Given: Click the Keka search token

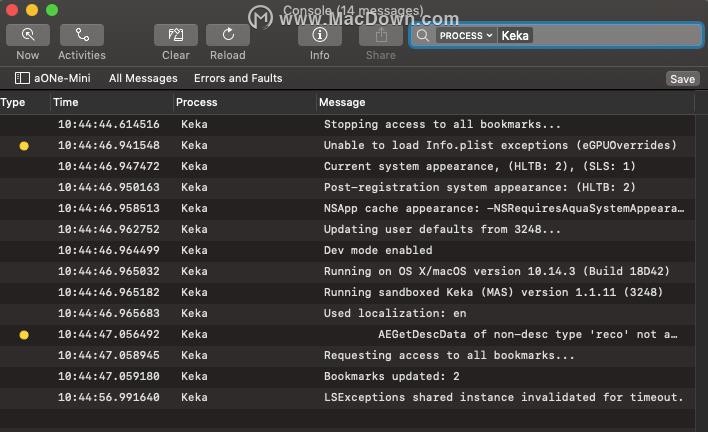Looking at the screenshot, I should [515, 36].
